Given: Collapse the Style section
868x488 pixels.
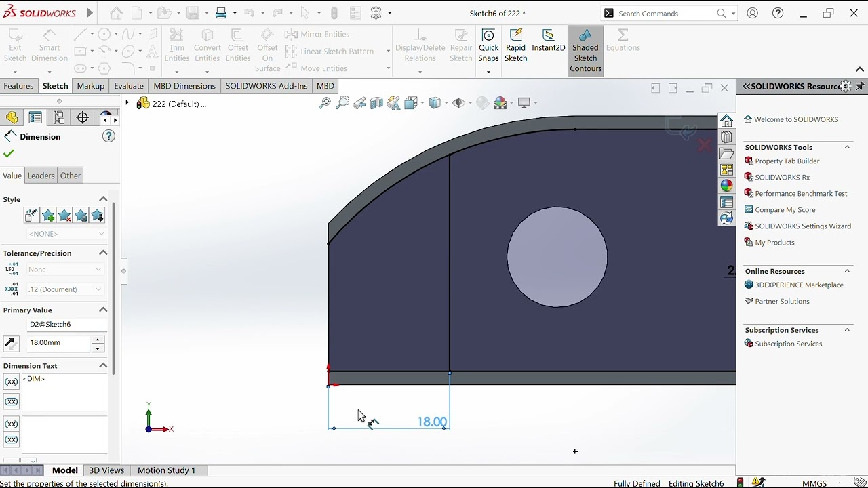Looking at the screenshot, I should [x=103, y=199].
